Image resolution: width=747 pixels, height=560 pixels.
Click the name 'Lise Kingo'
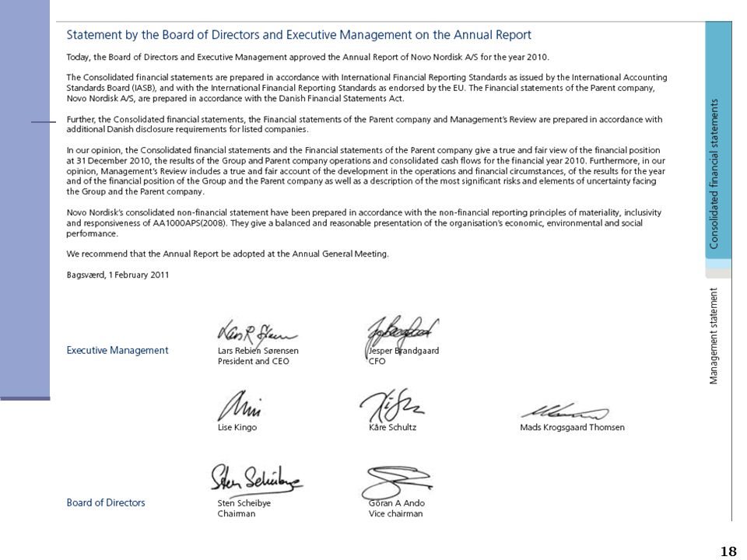(237, 428)
